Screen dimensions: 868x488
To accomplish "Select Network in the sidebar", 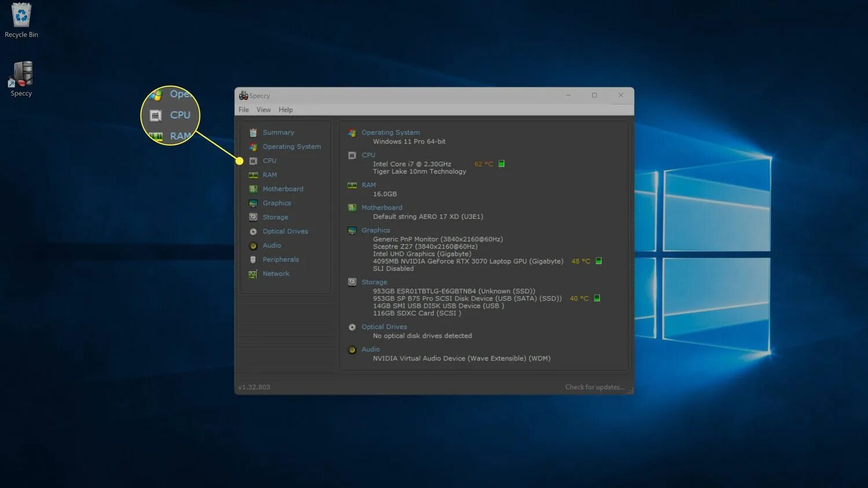I will click(276, 274).
